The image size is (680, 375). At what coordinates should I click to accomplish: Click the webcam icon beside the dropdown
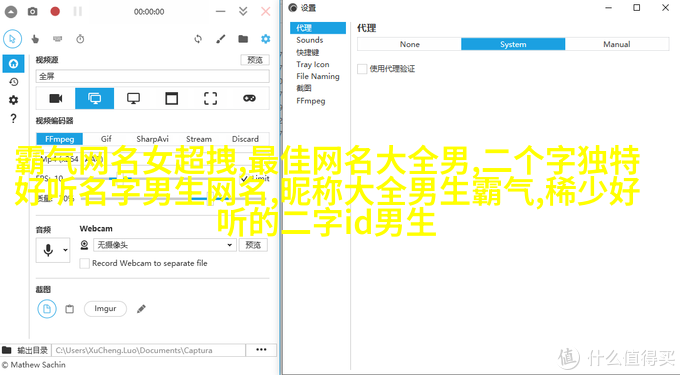tap(84, 245)
